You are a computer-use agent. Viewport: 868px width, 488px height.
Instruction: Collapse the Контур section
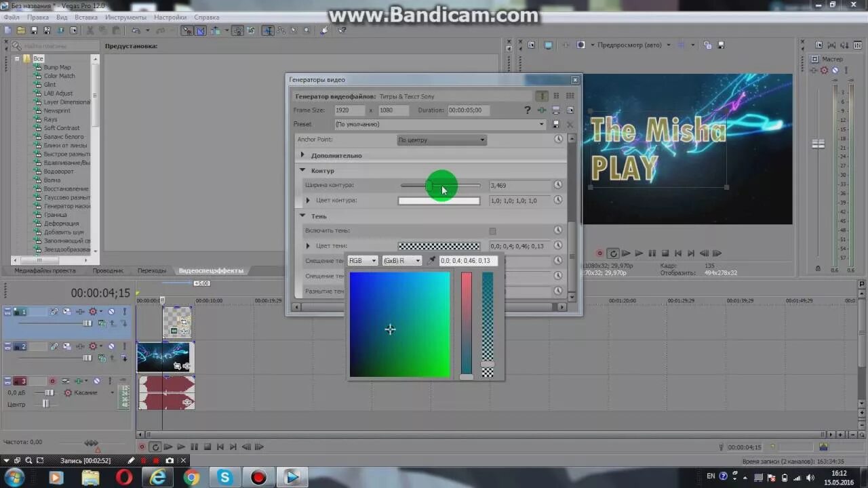coord(302,170)
